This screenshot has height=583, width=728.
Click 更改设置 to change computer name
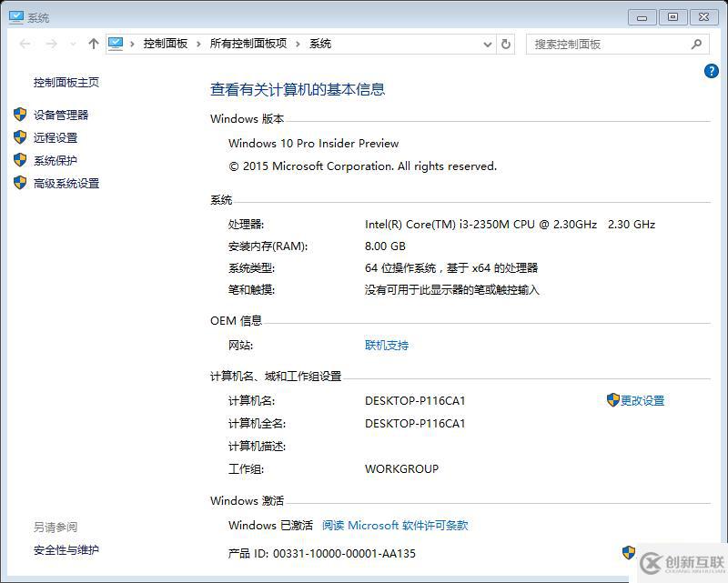pyautogui.click(x=642, y=400)
